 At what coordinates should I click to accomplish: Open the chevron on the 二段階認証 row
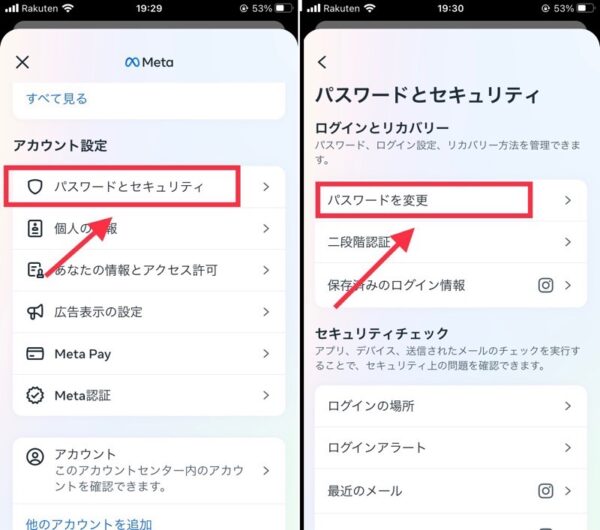tap(568, 242)
